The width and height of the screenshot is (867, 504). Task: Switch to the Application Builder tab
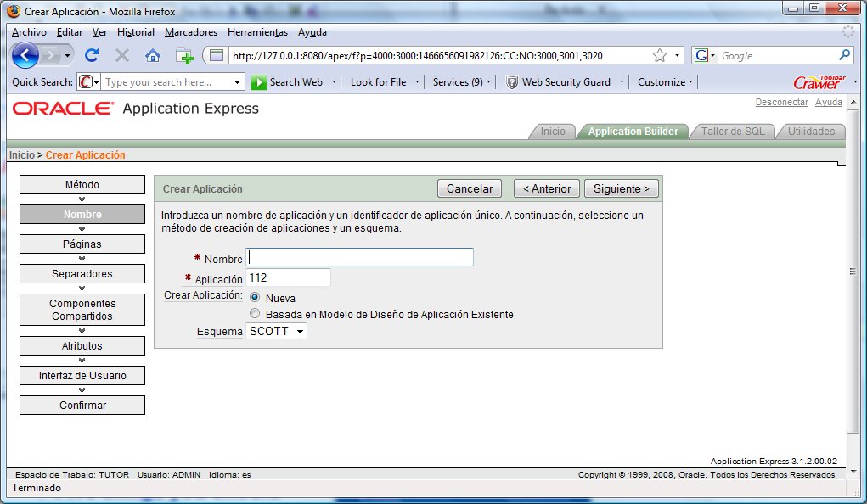pos(633,132)
